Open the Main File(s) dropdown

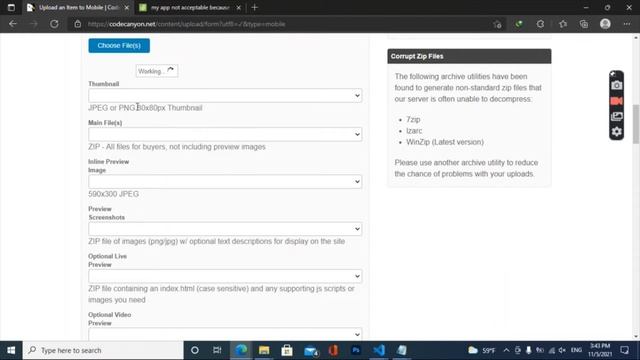pyautogui.click(x=225, y=134)
